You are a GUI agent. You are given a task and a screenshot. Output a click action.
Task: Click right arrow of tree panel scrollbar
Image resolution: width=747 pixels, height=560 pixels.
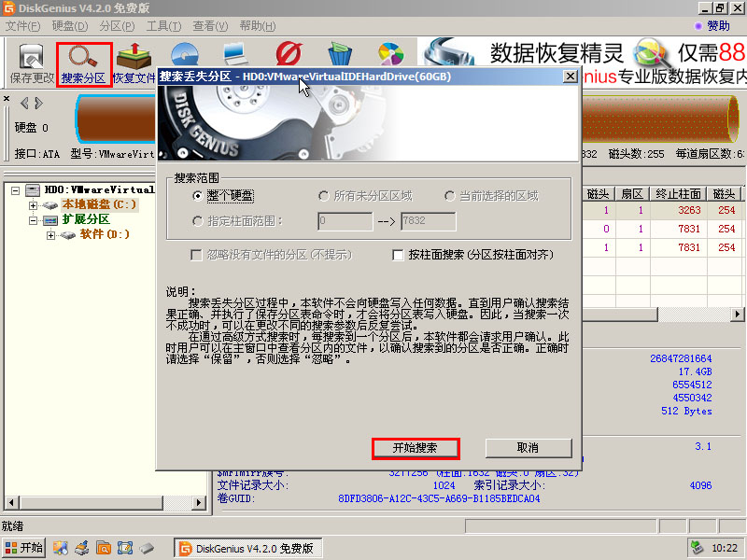tap(200, 502)
